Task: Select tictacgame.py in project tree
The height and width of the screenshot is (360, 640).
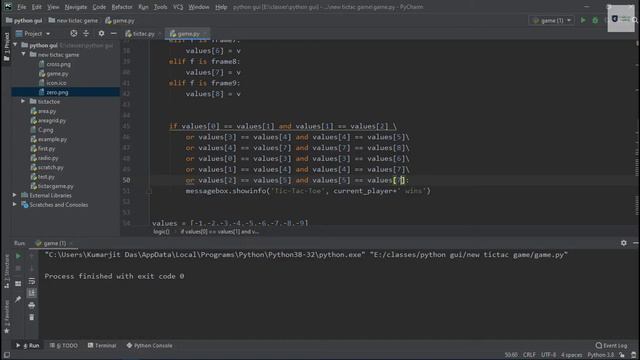Action: click(56, 186)
